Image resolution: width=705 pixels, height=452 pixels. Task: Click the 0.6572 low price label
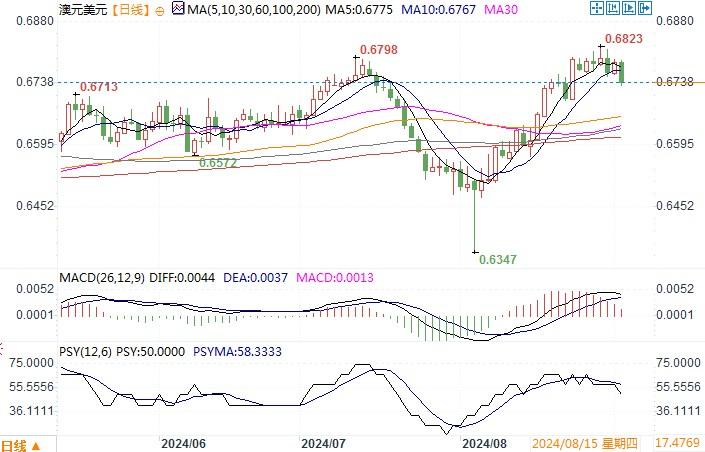[x=218, y=163]
